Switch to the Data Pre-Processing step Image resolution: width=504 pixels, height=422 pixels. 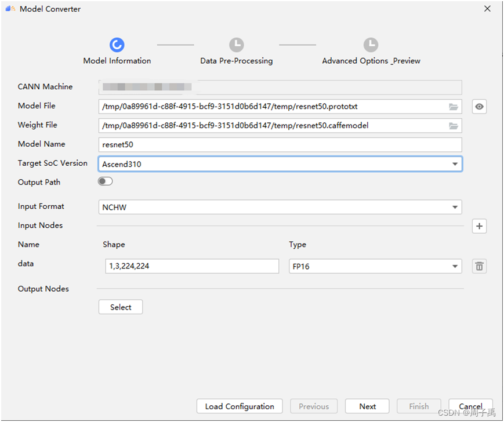click(237, 60)
